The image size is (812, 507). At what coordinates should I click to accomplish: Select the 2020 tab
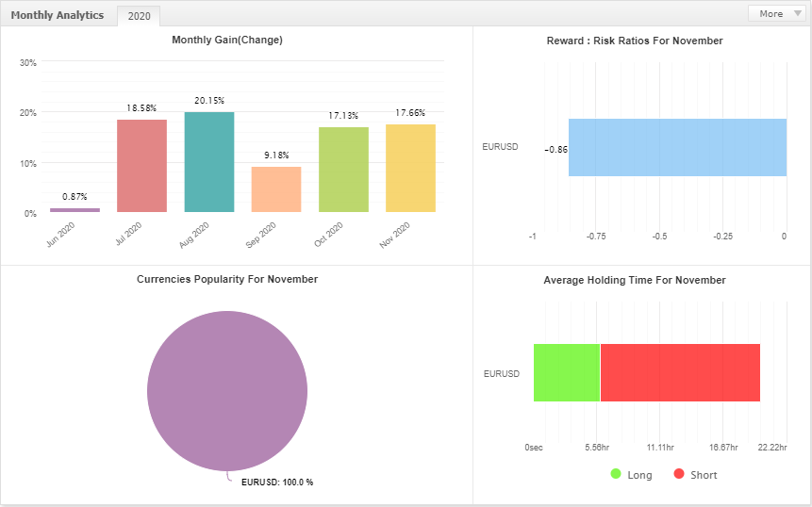click(139, 16)
